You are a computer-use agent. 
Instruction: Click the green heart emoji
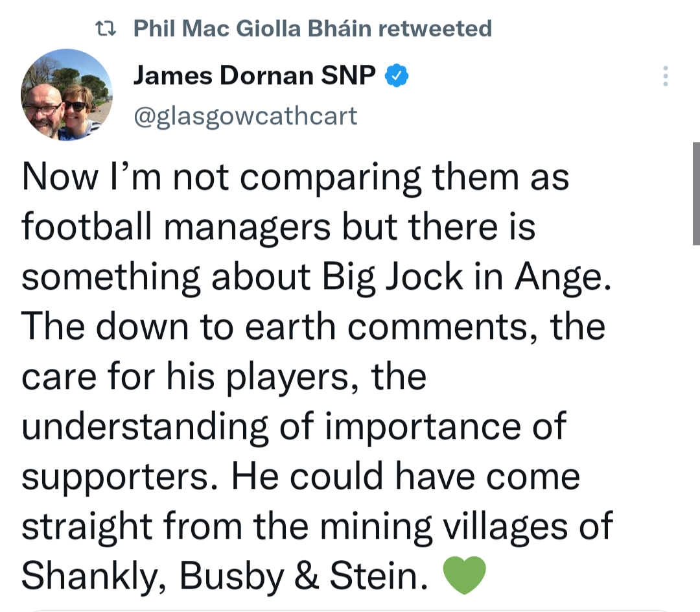[464, 575]
